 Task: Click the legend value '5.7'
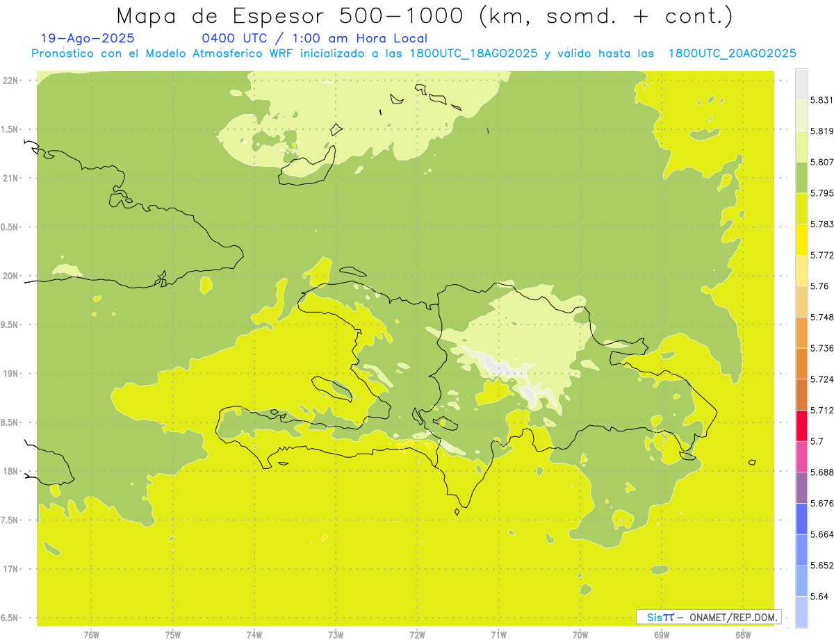[817, 441]
